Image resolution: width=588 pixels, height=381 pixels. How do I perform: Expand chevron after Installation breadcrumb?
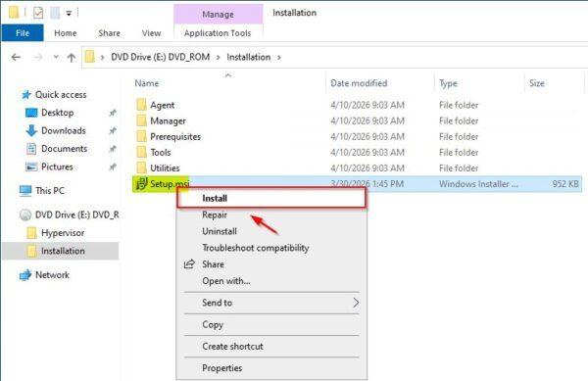tap(279, 58)
